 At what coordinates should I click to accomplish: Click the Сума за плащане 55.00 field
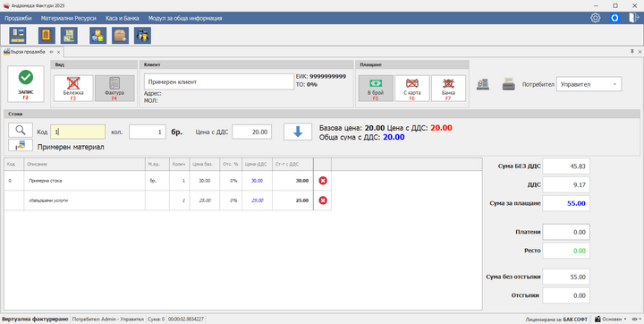click(566, 203)
